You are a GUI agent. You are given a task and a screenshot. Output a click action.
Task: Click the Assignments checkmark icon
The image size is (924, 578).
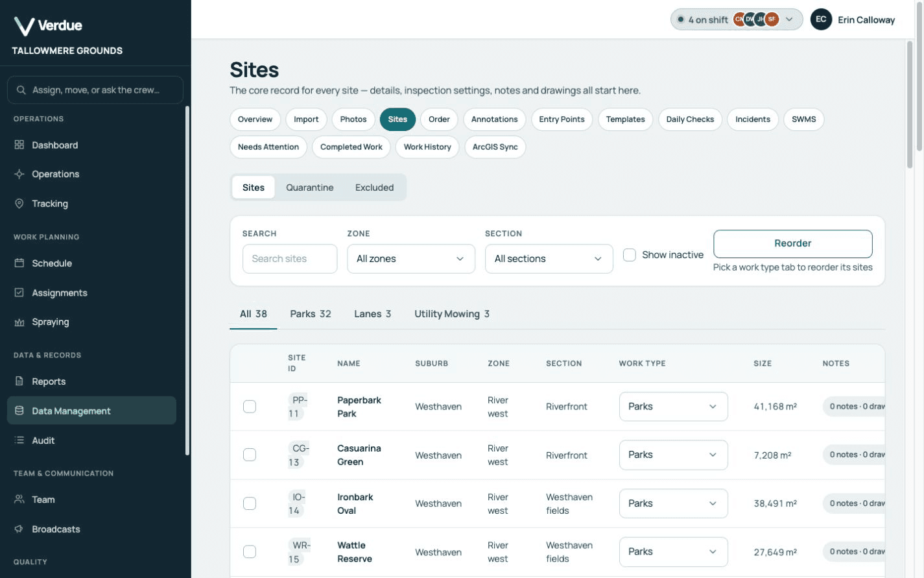pos(19,293)
